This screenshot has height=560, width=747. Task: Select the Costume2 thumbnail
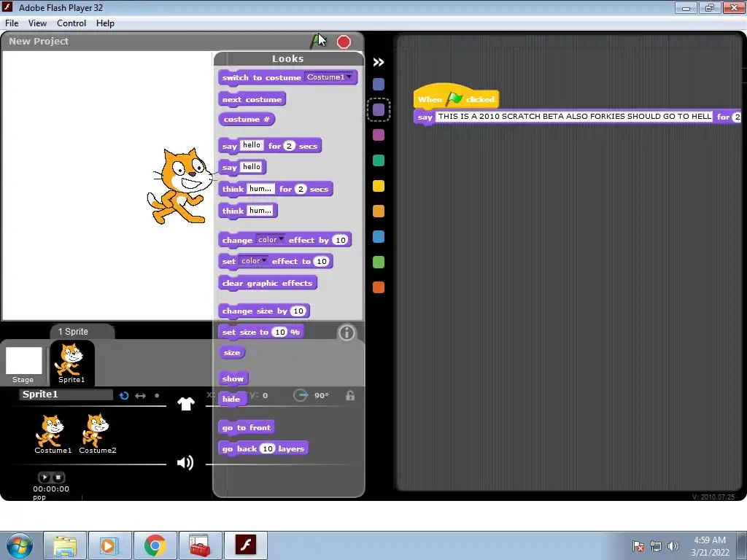tap(98, 434)
